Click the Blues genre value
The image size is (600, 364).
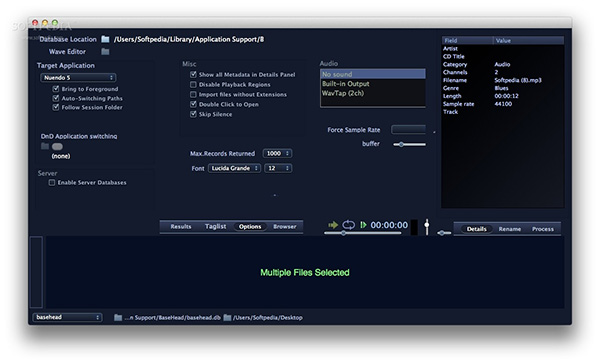tap(501, 88)
